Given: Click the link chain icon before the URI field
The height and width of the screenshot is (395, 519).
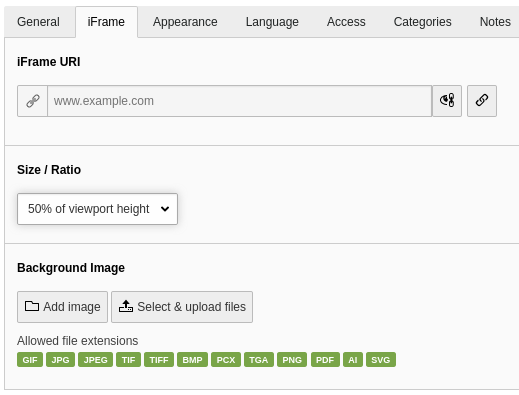Looking at the screenshot, I should pyautogui.click(x=33, y=101).
